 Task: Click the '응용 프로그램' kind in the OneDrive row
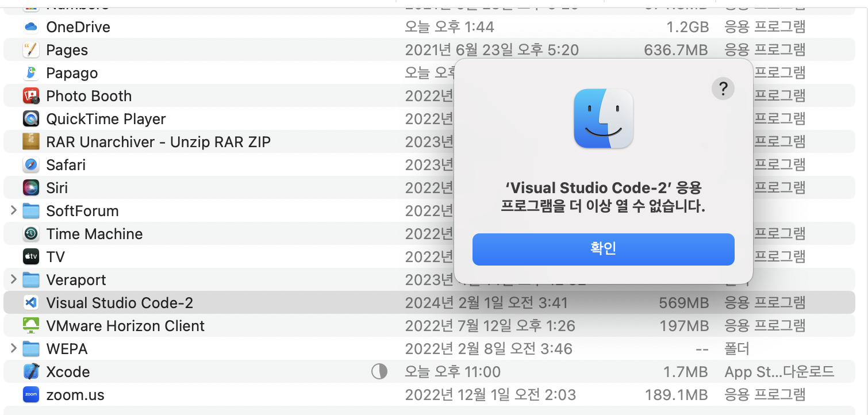click(765, 27)
